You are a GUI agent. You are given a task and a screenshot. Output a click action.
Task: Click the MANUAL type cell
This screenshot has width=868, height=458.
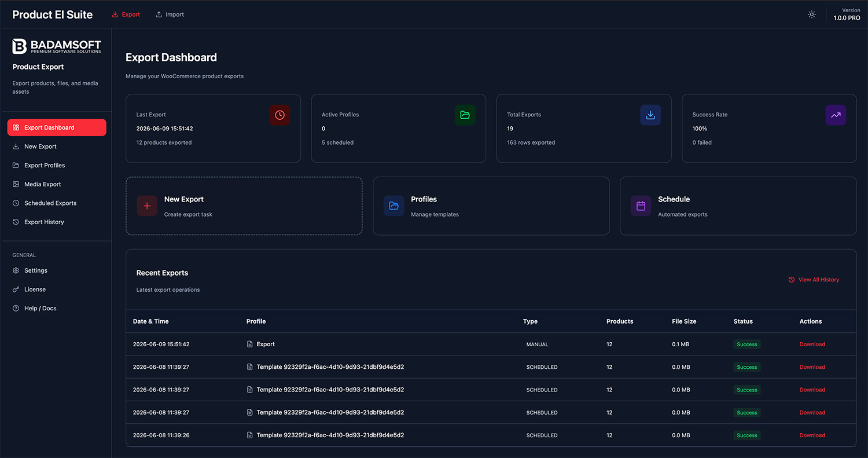[537, 344]
